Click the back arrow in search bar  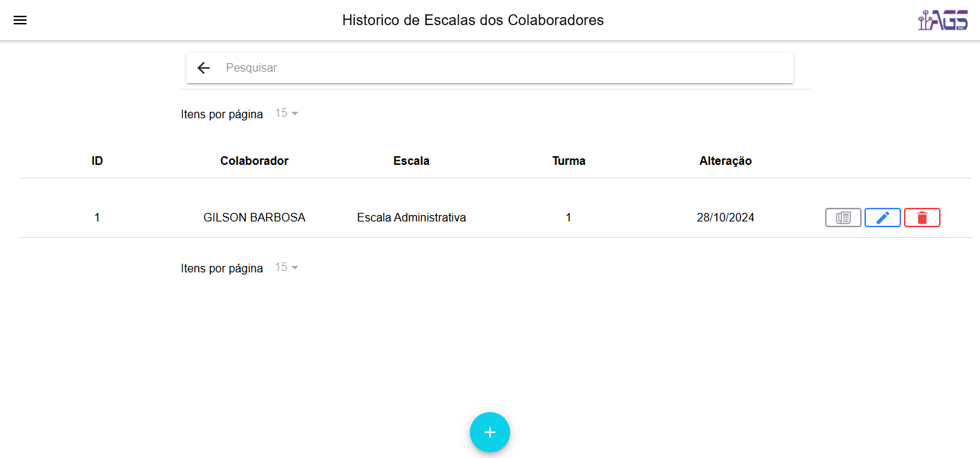pyautogui.click(x=204, y=68)
